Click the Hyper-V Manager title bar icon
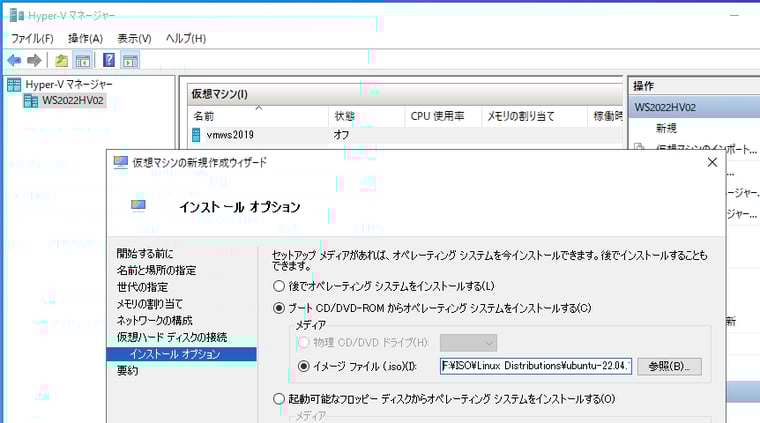 pos(16,16)
